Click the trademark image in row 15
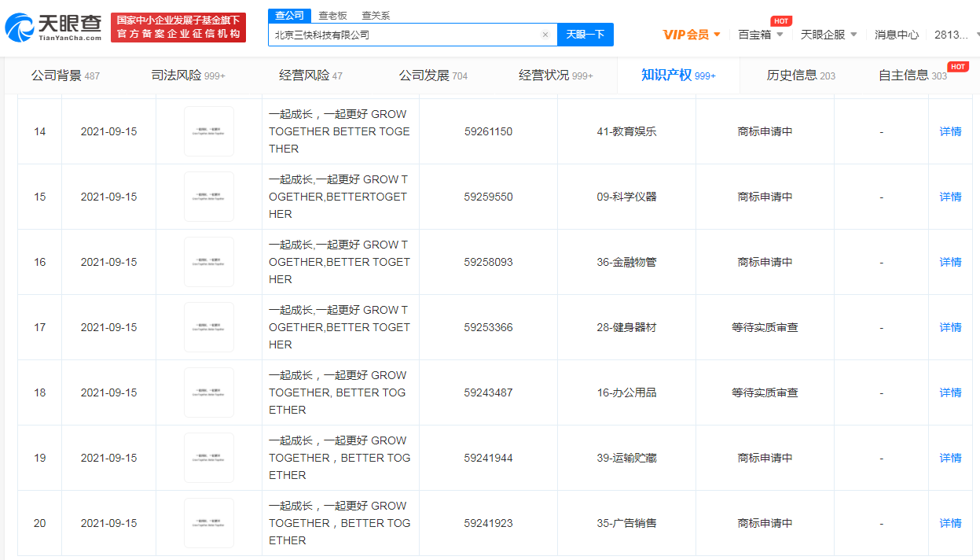This screenshot has width=980, height=560. pos(209,197)
